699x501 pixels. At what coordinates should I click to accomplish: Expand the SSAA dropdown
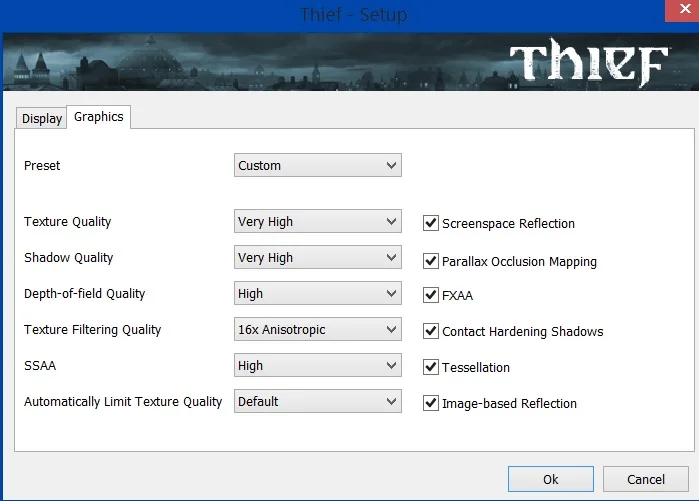[317, 365]
